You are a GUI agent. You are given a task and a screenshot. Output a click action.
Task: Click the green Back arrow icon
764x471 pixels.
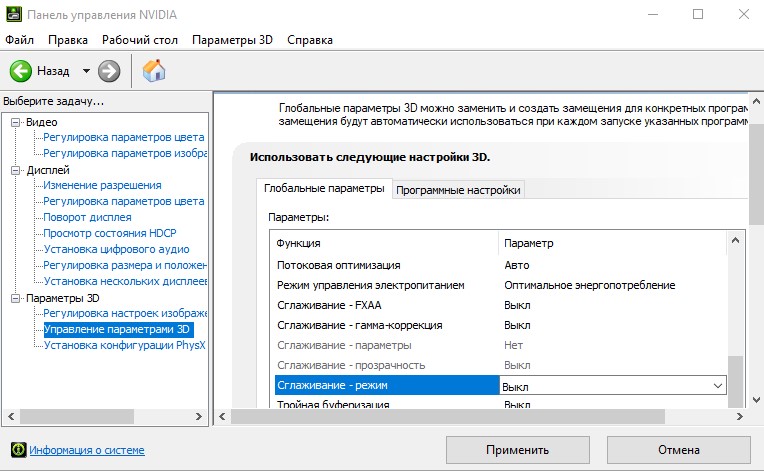(20, 71)
